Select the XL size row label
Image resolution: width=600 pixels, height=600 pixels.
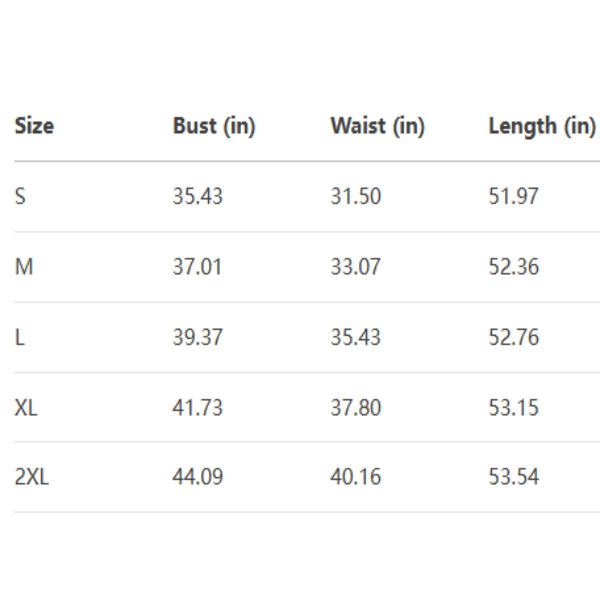[x=27, y=408]
